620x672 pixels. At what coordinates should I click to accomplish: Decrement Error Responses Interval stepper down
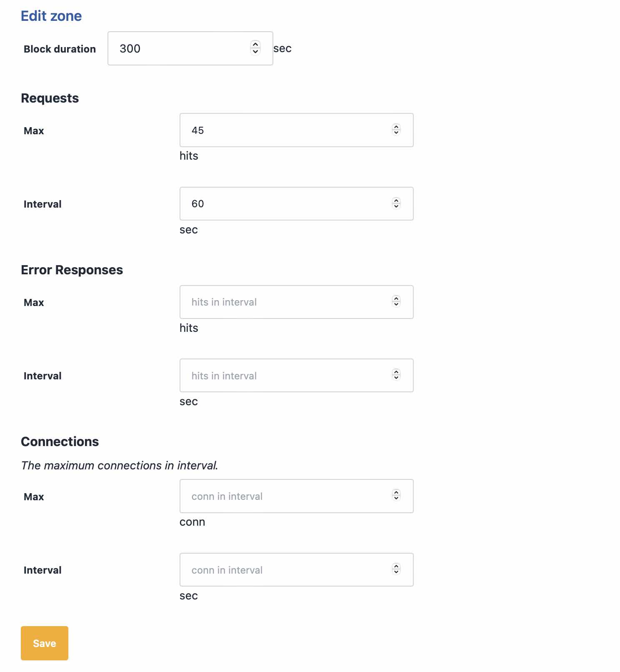(396, 378)
